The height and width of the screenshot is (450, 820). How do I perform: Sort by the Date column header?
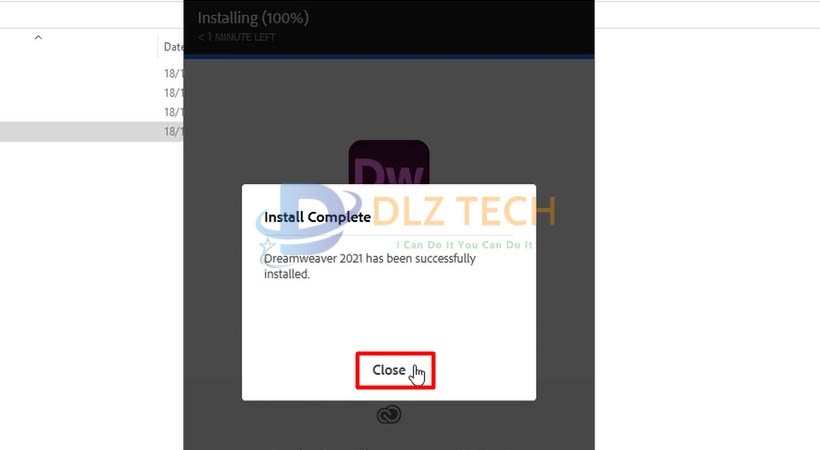pos(173,47)
